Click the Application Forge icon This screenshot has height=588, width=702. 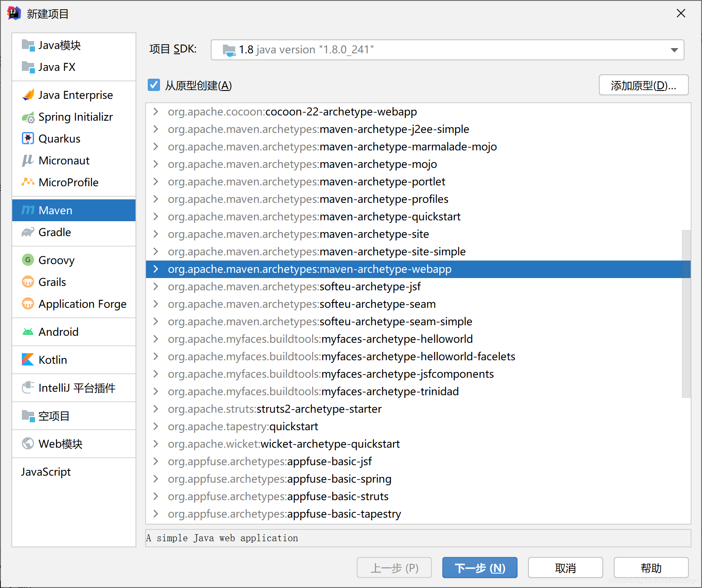click(x=28, y=304)
